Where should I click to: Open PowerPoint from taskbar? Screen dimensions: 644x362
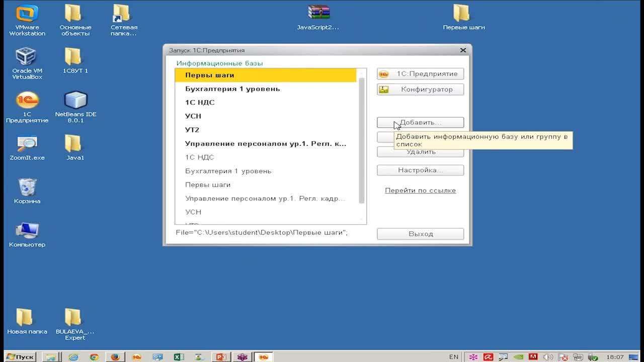click(x=221, y=357)
